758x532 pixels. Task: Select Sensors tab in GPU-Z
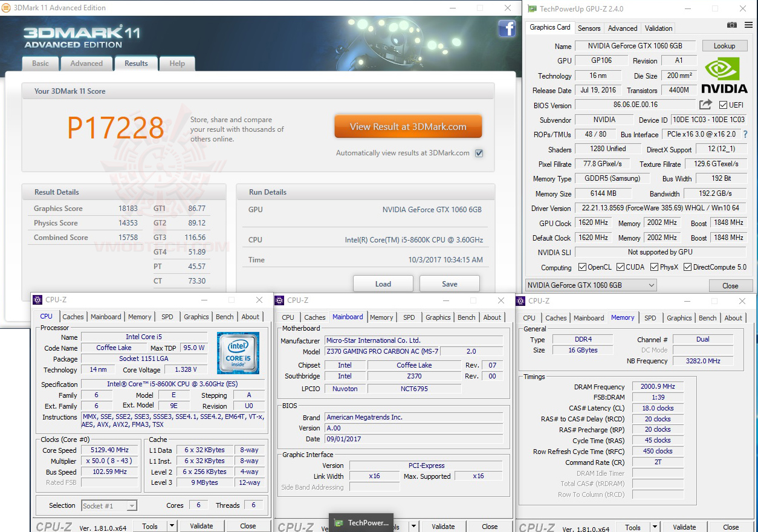click(589, 28)
